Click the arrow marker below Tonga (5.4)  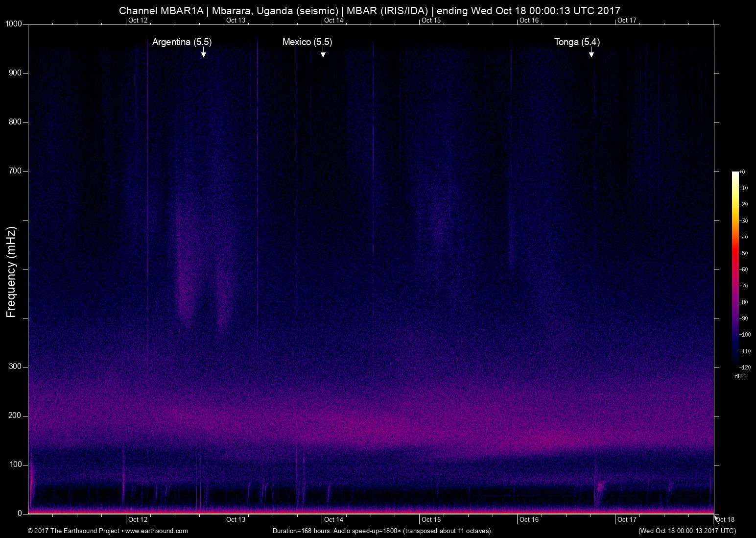(x=591, y=52)
